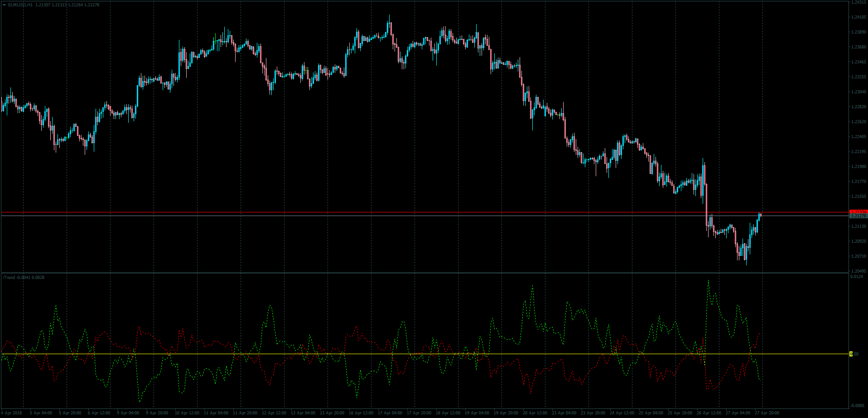The image size is (868, 418).
Task: Click the 18 Apr 12:00 time label
Action: pos(448,413)
